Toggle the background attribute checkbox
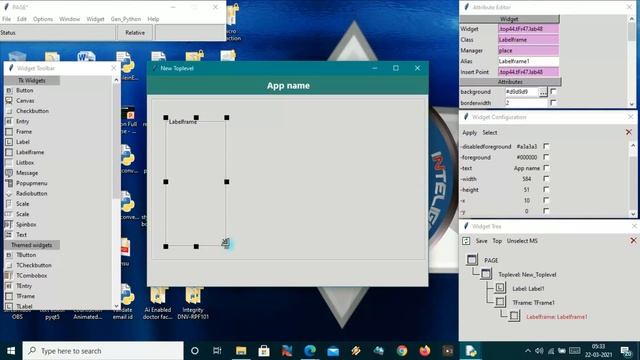The width and height of the screenshot is (640, 360). click(x=553, y=91)
